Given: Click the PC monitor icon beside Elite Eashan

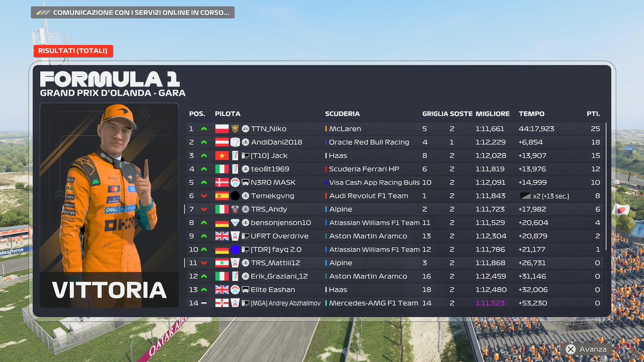Looking at the screenshot, I should [245, 290].
